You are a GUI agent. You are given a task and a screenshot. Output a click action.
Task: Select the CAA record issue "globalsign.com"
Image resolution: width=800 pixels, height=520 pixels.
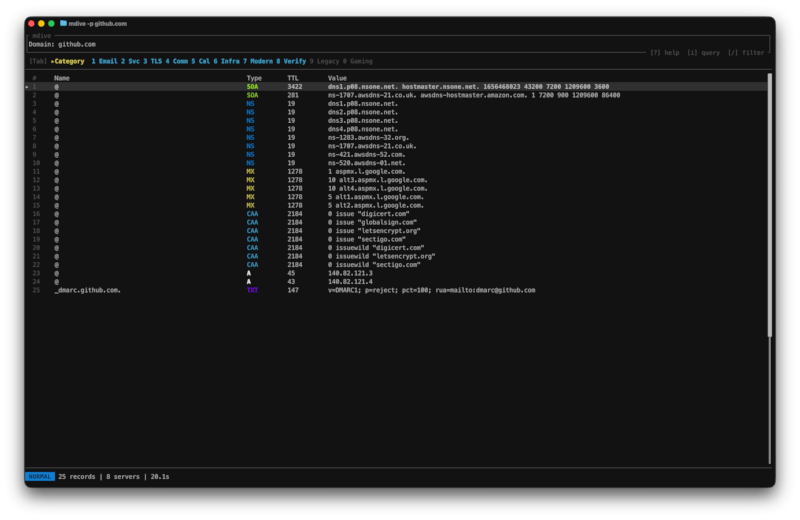(x=396, y=222)
